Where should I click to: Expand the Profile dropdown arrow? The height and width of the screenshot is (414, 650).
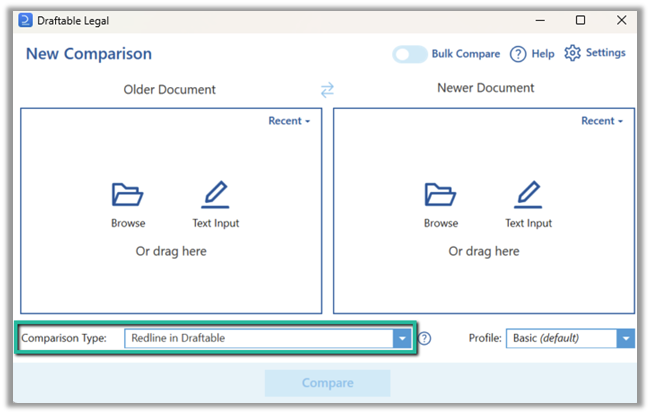(626, 339)
